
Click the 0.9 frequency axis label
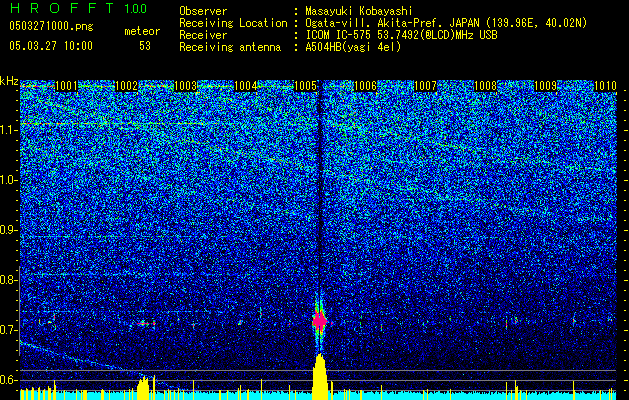coord(8,230)
